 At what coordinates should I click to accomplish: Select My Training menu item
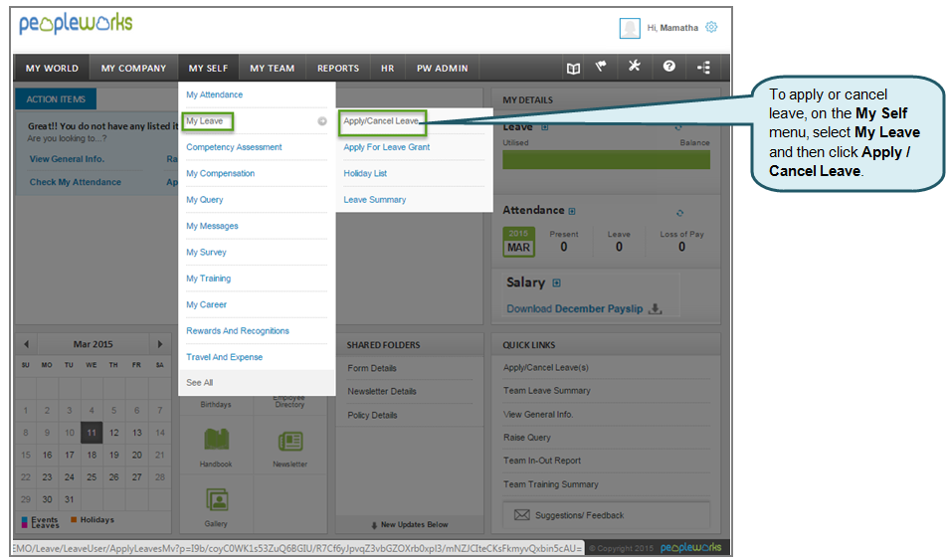click(208, 279)
